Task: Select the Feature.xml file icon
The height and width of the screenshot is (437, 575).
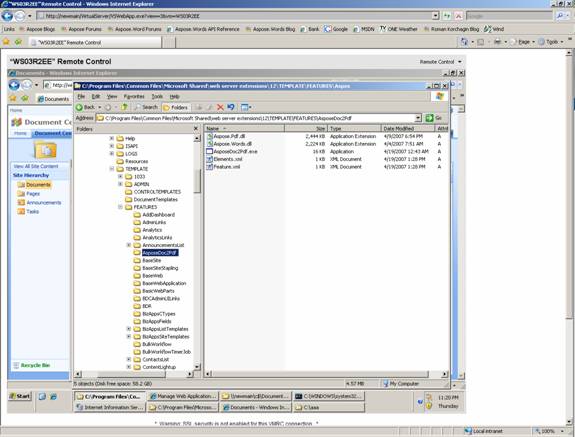Action: [x=210, y=167]
